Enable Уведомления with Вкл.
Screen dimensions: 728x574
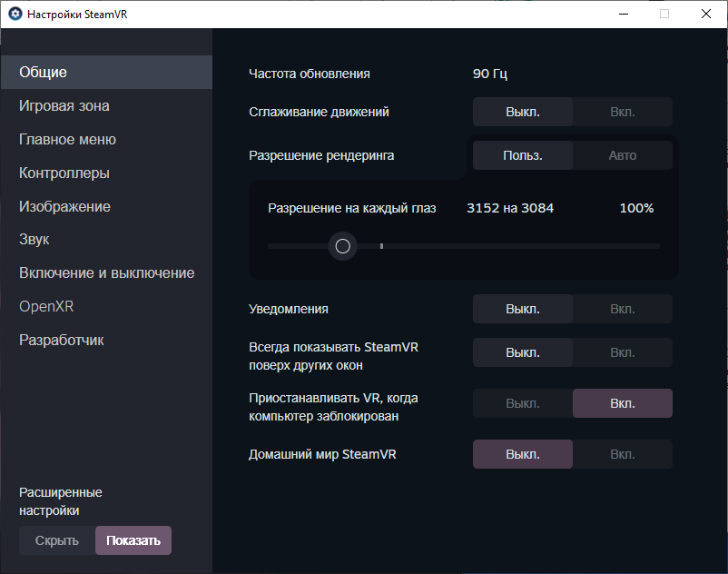622,309
